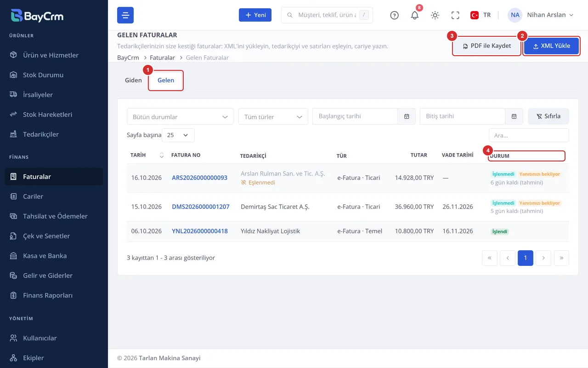Open the Başlangıç tarihi calendar icon
This screenshot has width=588, height=368.
tap(407, 116)
